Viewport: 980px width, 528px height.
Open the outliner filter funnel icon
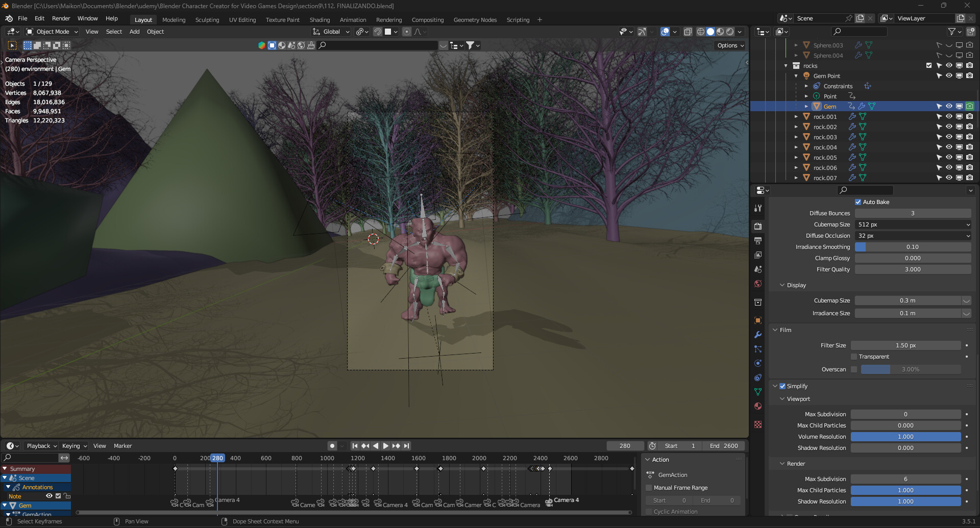click(951, 31)
